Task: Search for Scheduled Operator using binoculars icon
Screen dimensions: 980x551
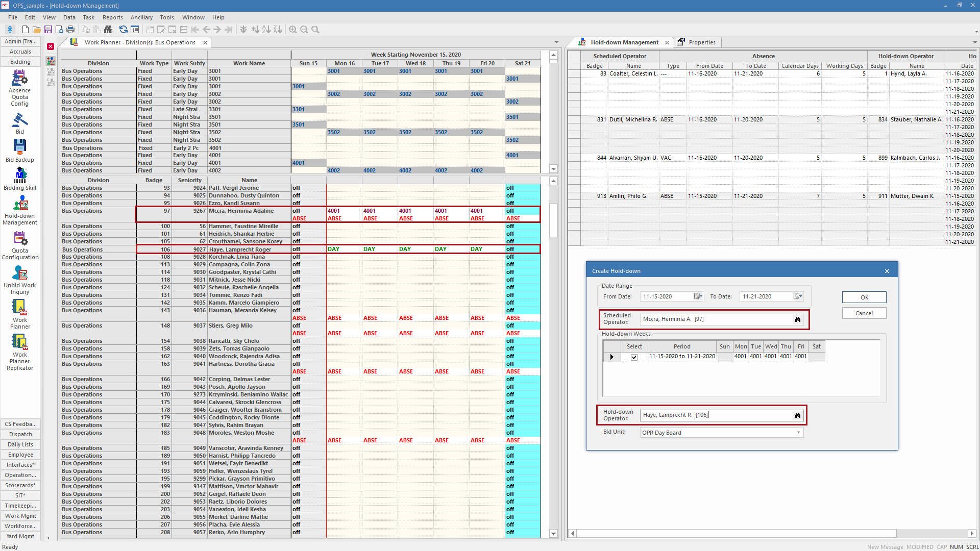Action: [x=798, y=319]
